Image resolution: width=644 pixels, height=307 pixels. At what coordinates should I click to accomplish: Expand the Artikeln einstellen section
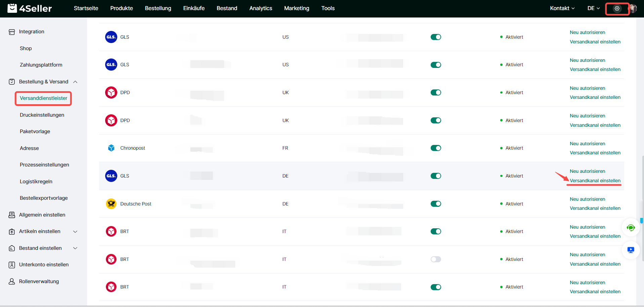point(75,231)
